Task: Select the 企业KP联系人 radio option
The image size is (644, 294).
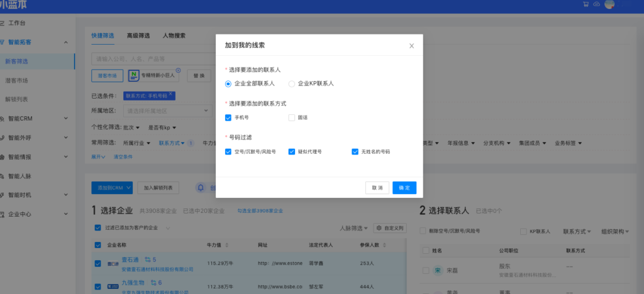Action: point(291,83)
